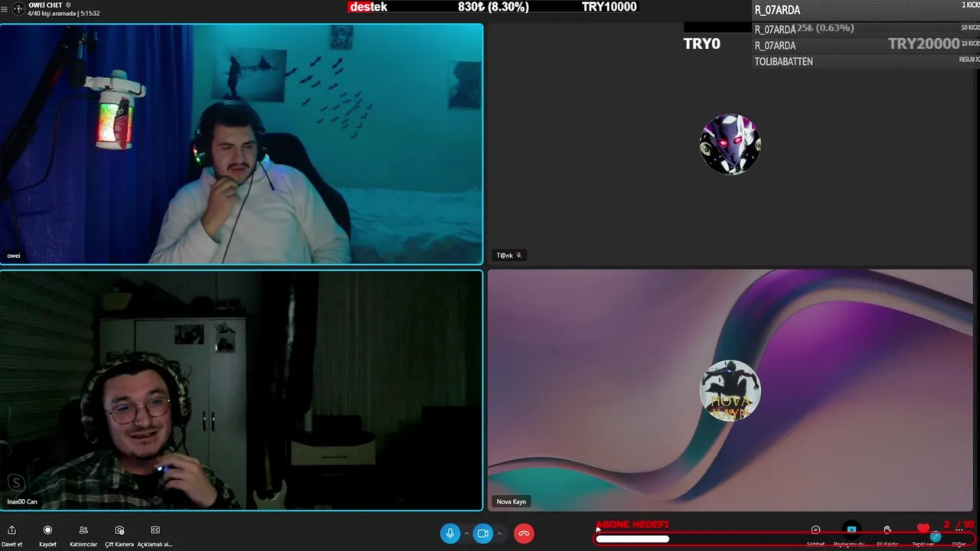980x551 pixels.
Task: Click the 830₺ (8.30%) progress text
Action: coord(493,7)
